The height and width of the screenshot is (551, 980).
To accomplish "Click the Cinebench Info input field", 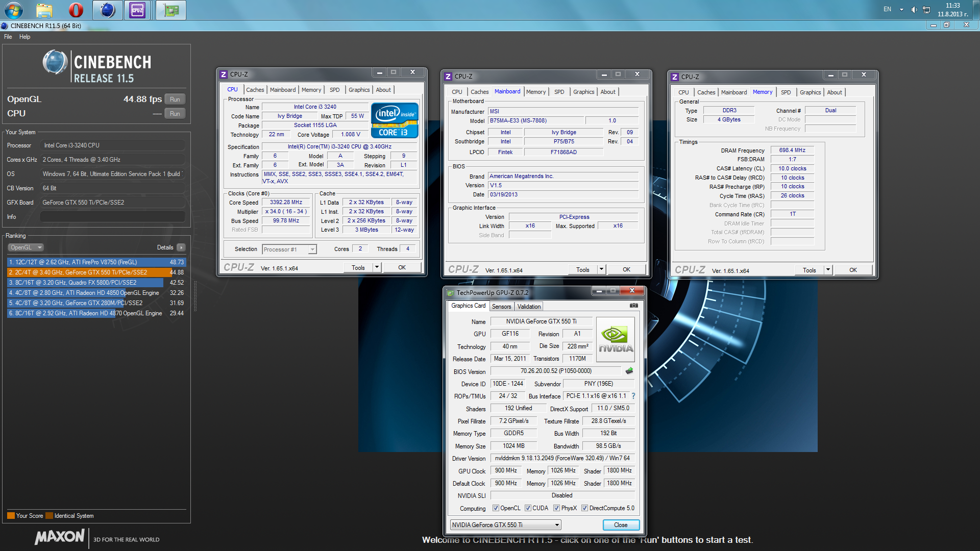I will pyautogui.click(x=112, y=217).
